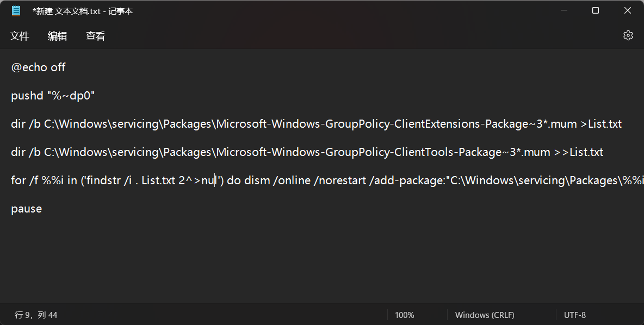The image size is (644, 325).
Task: Close the Notepad window
Action: tap(628, 11)
